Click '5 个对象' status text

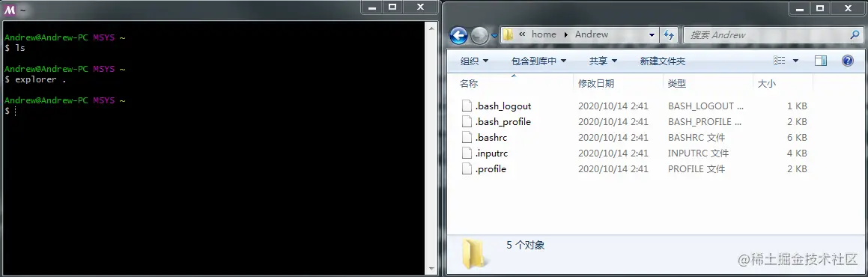(525, 245)
